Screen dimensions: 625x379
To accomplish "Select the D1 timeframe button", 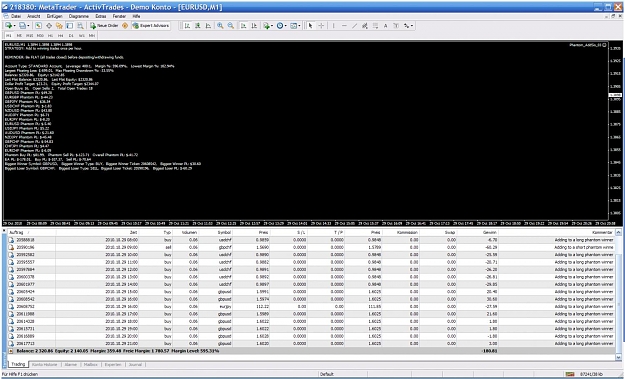I will (x=71, y=35).
